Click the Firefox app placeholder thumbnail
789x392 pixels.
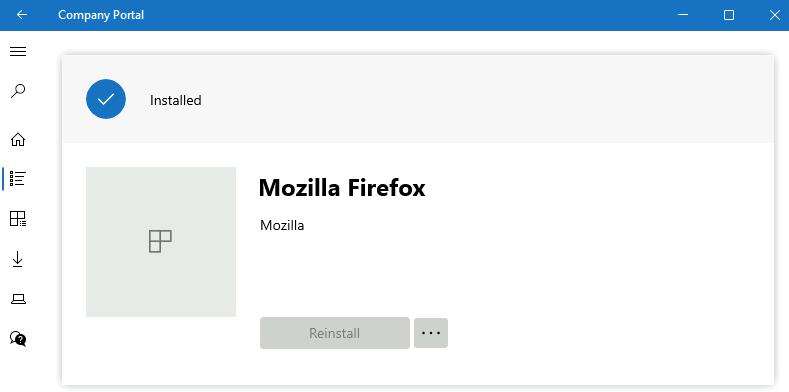point(161,242)
